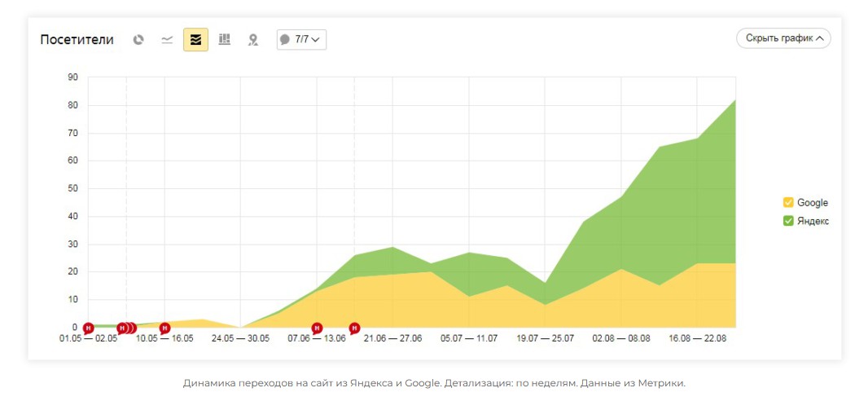
Task: Click the 16.08 — 22.08 axis label
Action: tap(697, 338)
